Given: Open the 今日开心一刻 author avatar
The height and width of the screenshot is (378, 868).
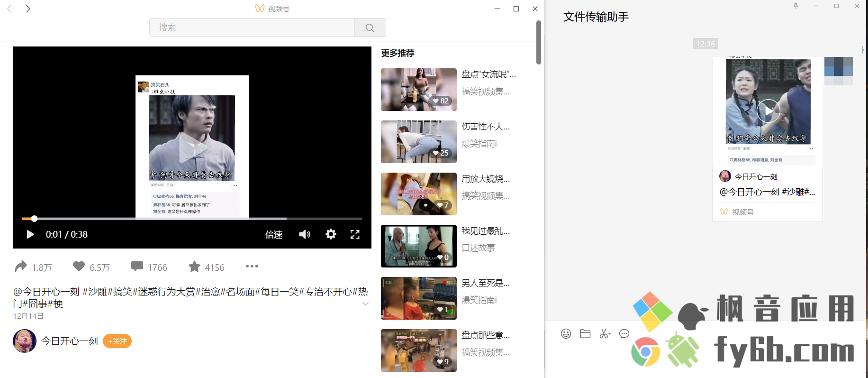Looking at the screenshot, I should coord(25,341).
